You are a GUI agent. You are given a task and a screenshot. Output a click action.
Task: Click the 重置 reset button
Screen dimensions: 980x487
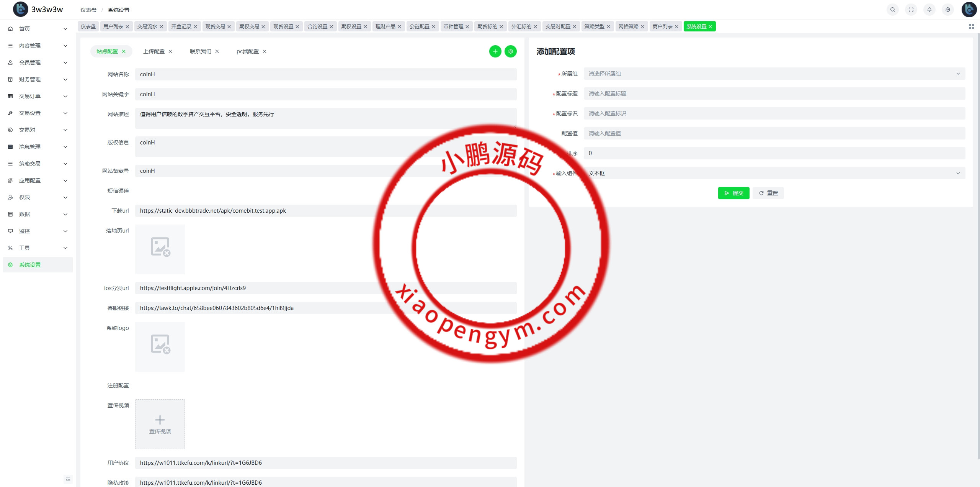click(768, 193)
